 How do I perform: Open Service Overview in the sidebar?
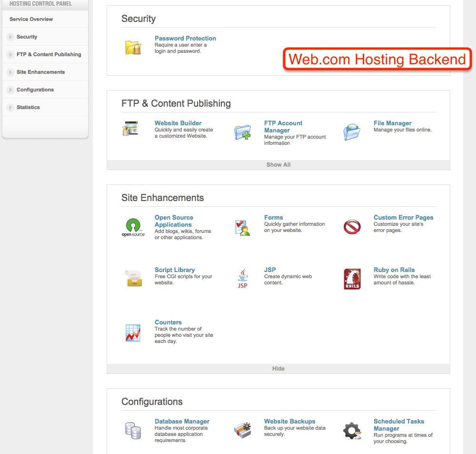coord(31,19)
